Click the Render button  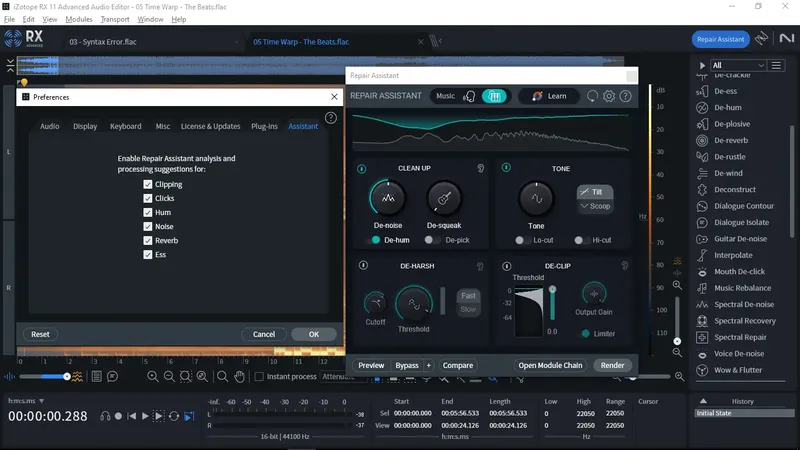click(x=612, y=365)
